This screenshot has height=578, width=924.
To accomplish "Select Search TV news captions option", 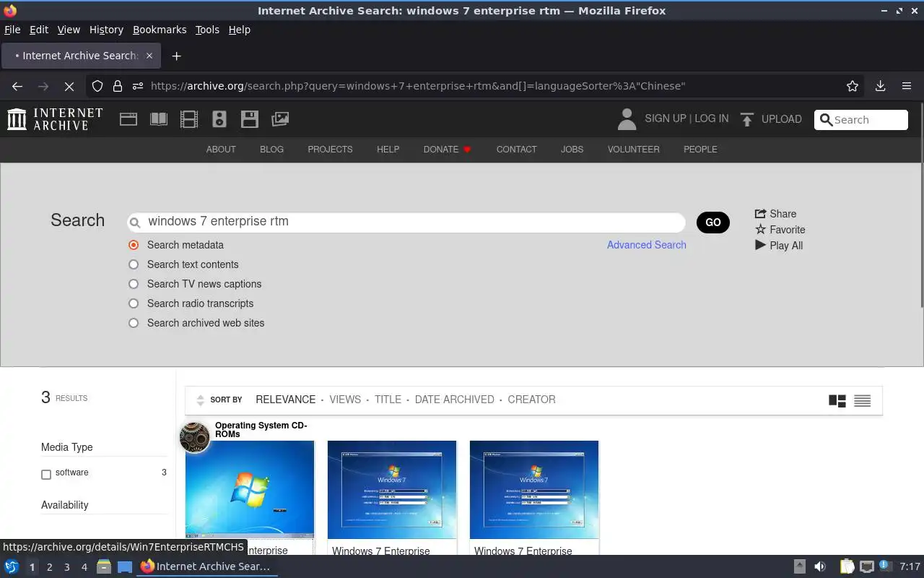I will point(134,284).
